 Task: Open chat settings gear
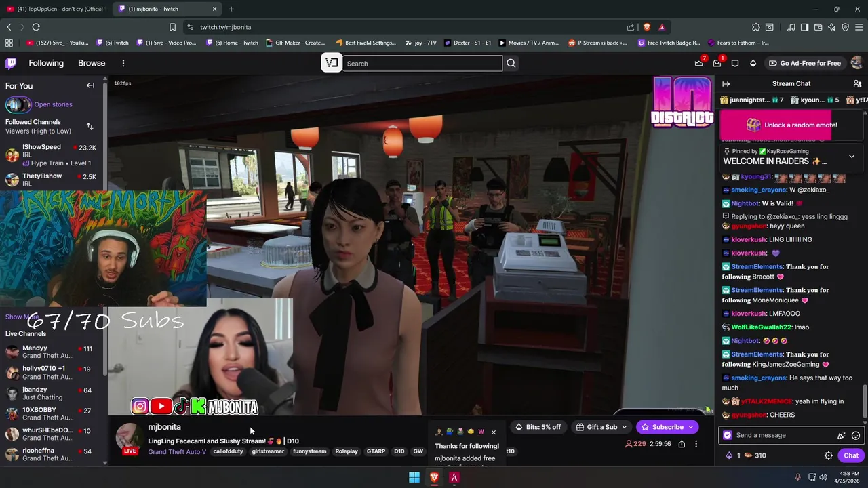point(828,455)
